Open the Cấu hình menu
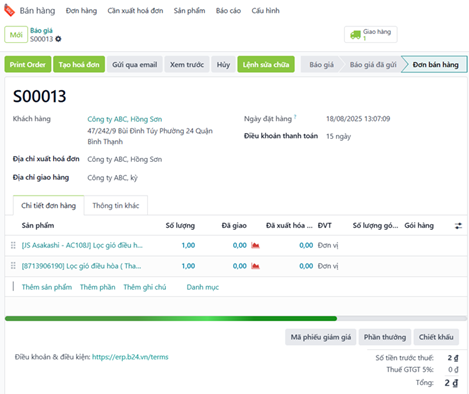 coord(265,11)
